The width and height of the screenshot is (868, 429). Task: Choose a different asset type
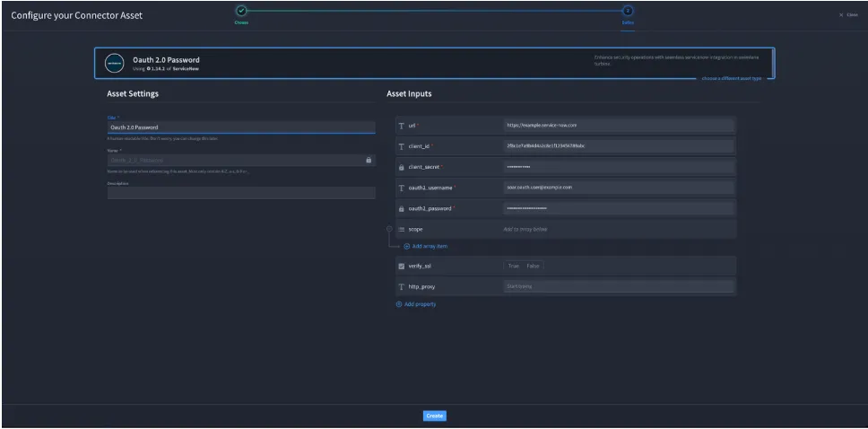tap(732, 79)
